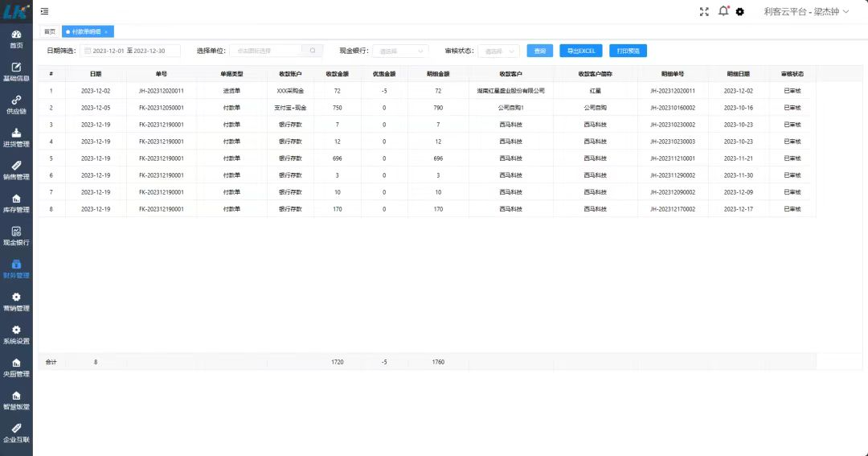Click the total 1720 in the summary row
This screenshot has width=868, height=456.
click(337, 363)
